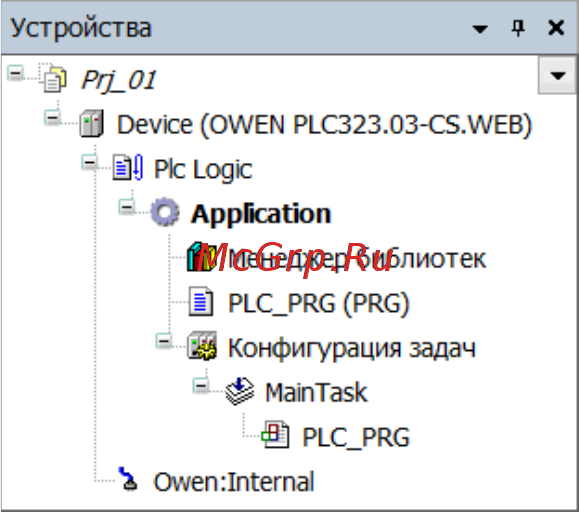Click the Owen:Internal connector icon
Image resolution: width=579 pixels, height=512 pixels.
pyautogui.click(x=128, y=479)
